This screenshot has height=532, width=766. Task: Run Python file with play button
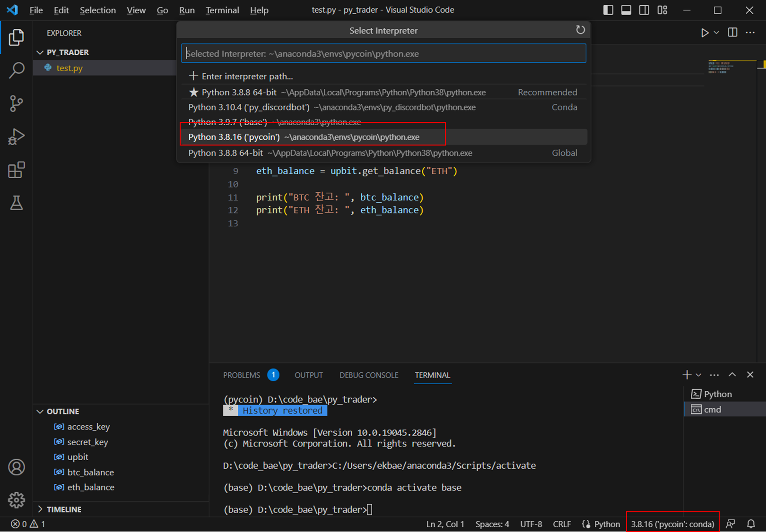click(705, 33)
